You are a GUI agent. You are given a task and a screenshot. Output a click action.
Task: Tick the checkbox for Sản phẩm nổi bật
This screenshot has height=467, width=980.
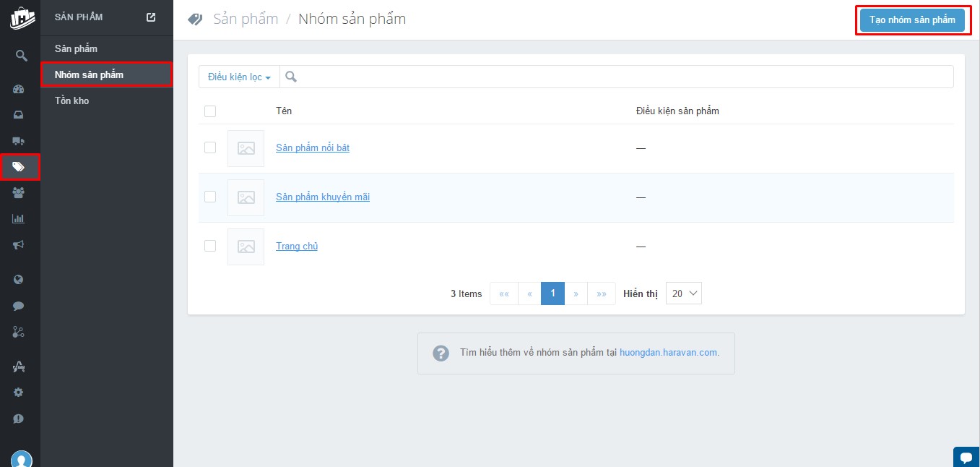(x=210, y=147)
